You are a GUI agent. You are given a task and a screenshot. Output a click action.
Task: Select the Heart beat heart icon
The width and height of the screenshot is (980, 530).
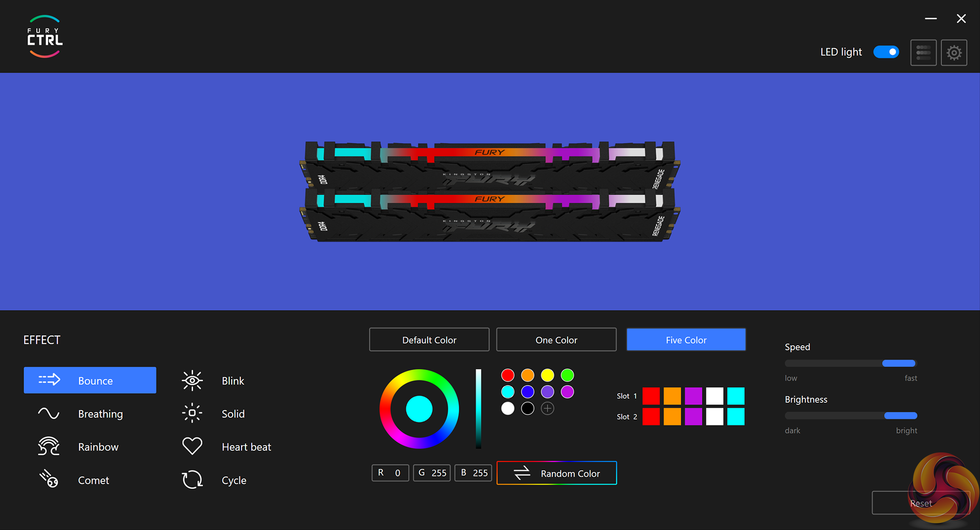(192, 446)
